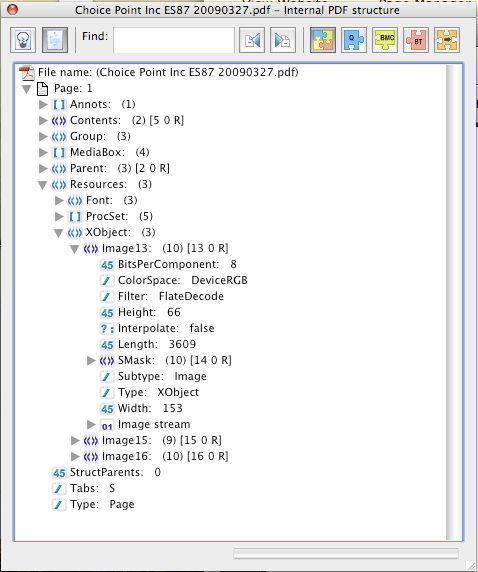The height and width of the screenshot is (572, 478).
Task: Expand the Image15 node
Action: tap(75, 441)
